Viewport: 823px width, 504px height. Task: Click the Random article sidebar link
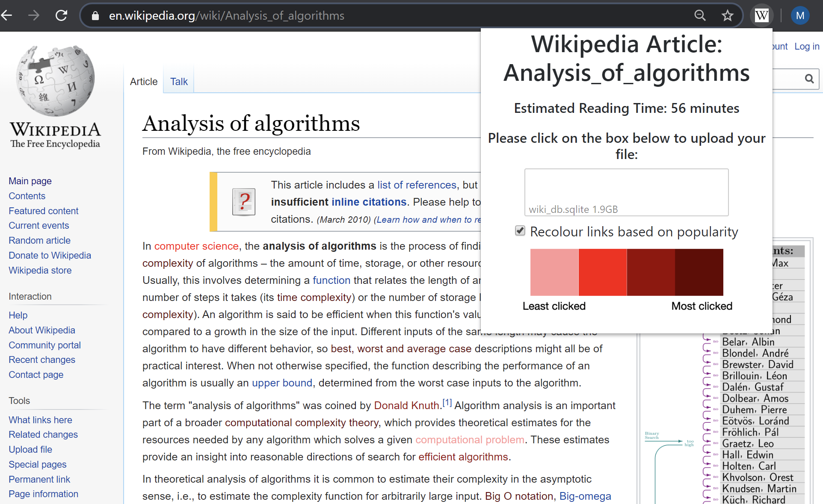click(39, 240)
